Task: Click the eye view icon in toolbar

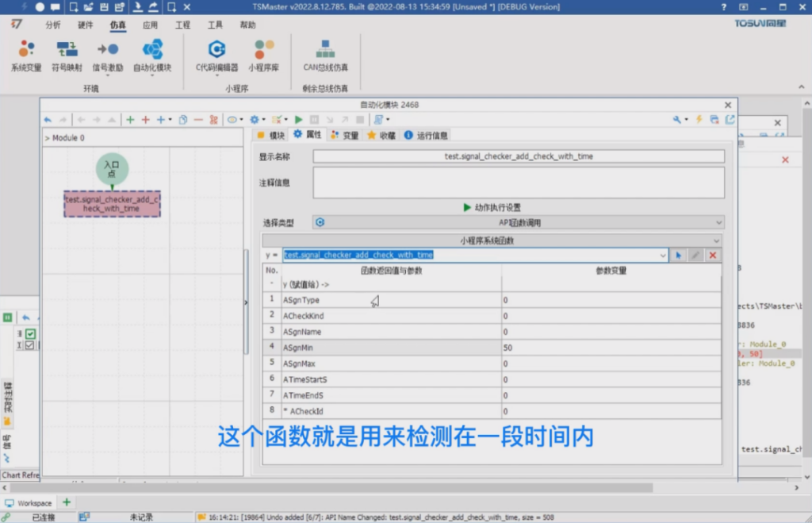Action: [232, 120]
